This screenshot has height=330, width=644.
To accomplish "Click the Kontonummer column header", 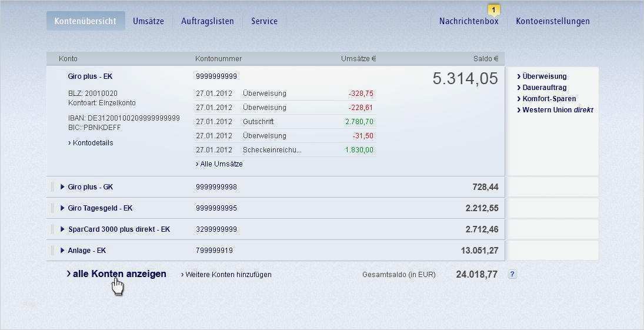I will point(219,59).
